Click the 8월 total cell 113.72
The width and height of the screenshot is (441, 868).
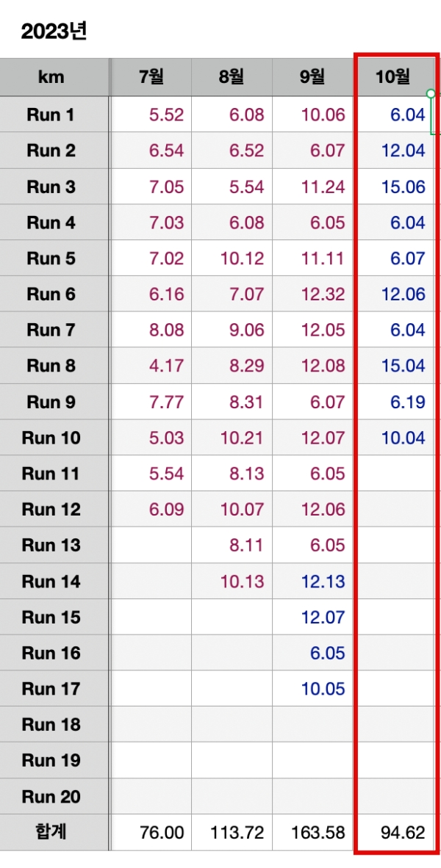pyautogui.click(x=232, y=832)
